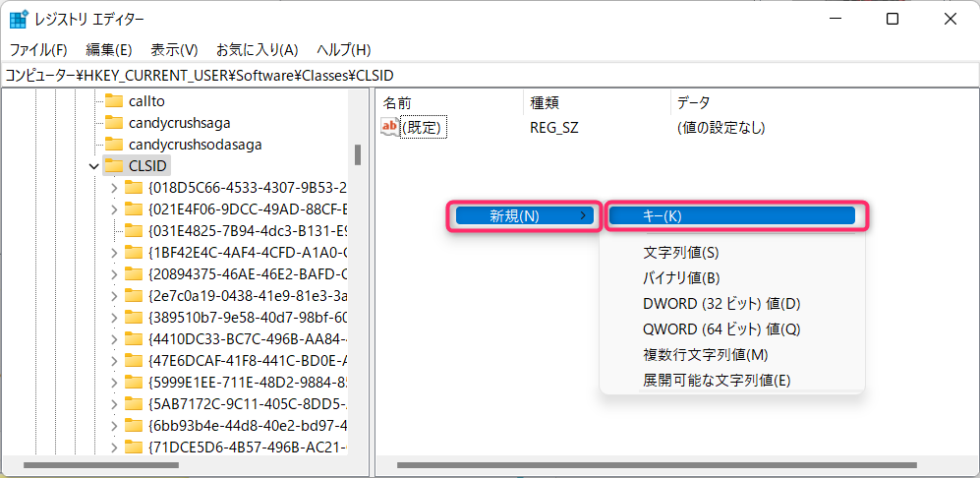Expand the {2e7c0a19-0438 key
This screenshot has height=478, width=980.
(x=114, y=295)
